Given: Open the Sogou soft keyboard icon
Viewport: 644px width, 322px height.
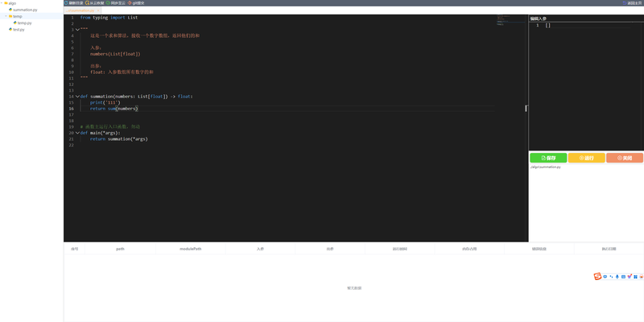Looking at the screenshot, I should pos(623,277).
